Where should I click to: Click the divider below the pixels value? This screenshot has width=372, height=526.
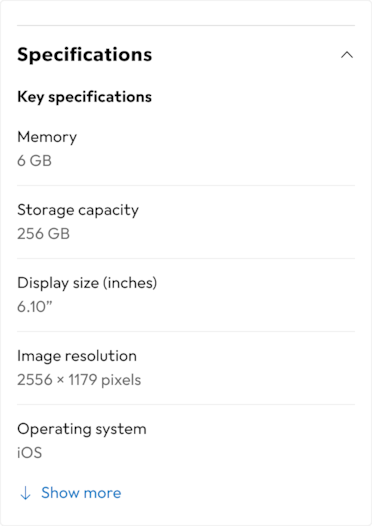[x=186, y=405]
